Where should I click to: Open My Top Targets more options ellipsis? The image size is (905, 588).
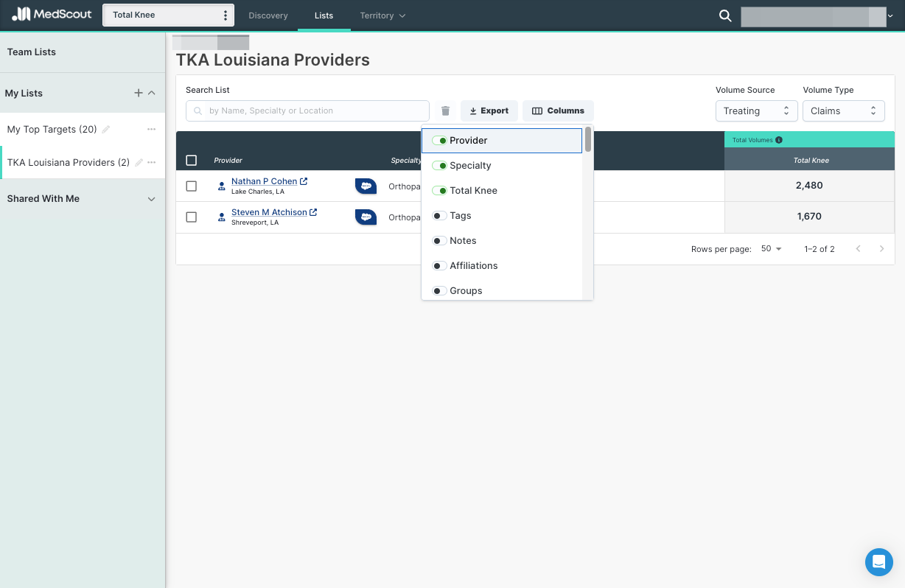pyautogui.click(x=151, y=129)
